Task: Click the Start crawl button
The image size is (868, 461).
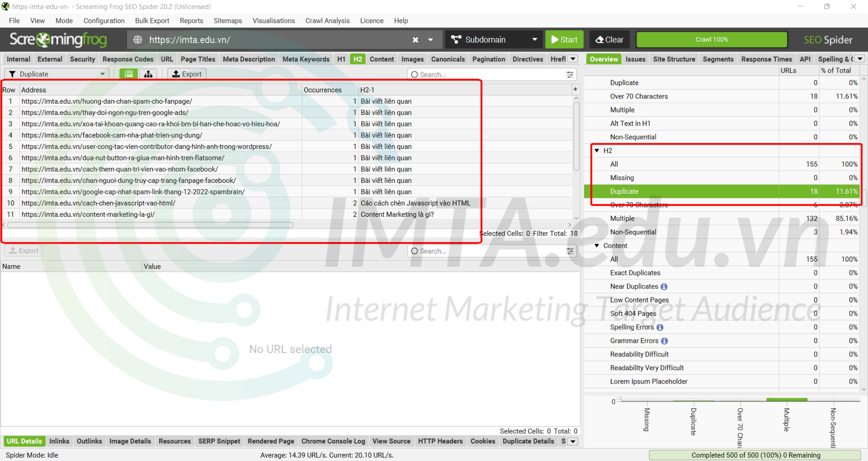Action: pyautogui.click(x=564, y=39)
